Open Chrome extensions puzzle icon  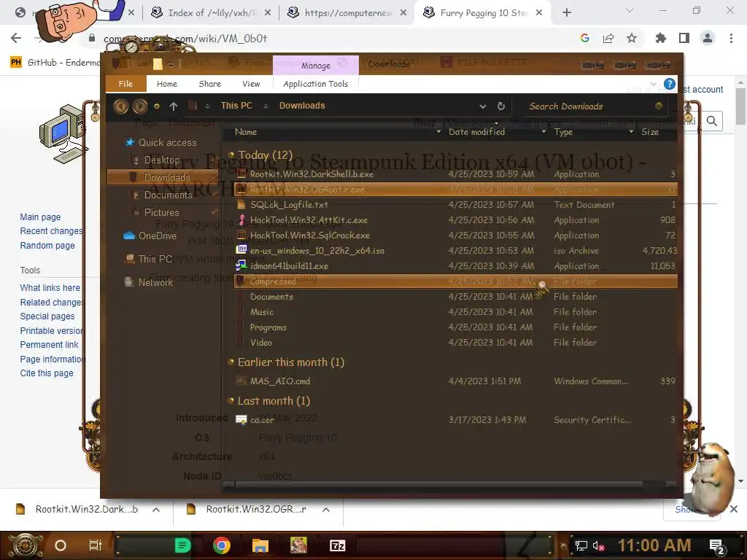pyautogui.click(x=660, y=38)
